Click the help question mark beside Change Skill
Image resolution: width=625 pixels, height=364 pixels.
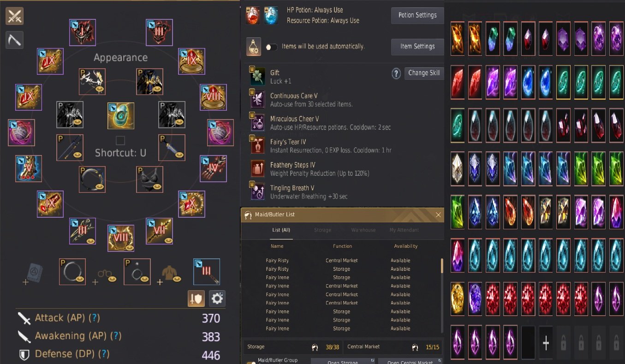tap(396, 73)
